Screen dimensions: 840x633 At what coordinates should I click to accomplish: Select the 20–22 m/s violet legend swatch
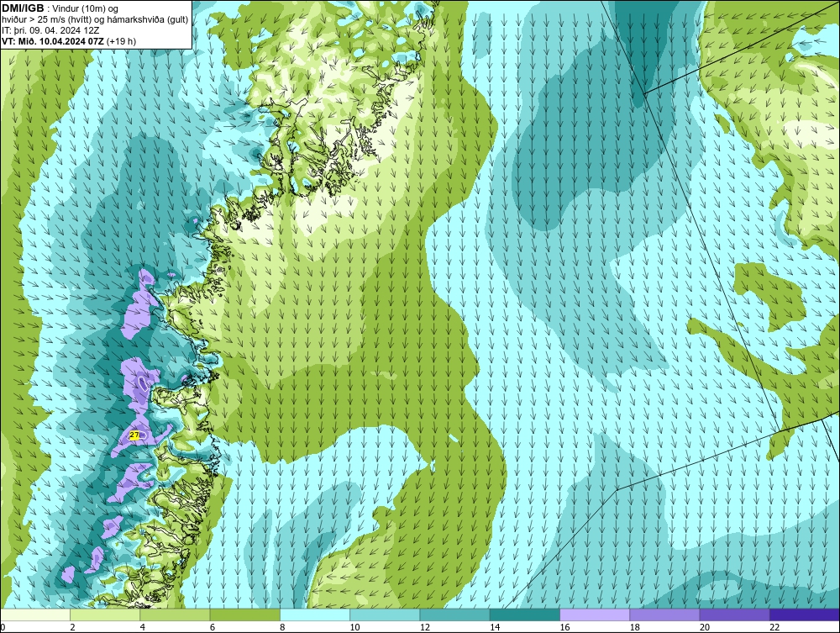click(734, 615)
